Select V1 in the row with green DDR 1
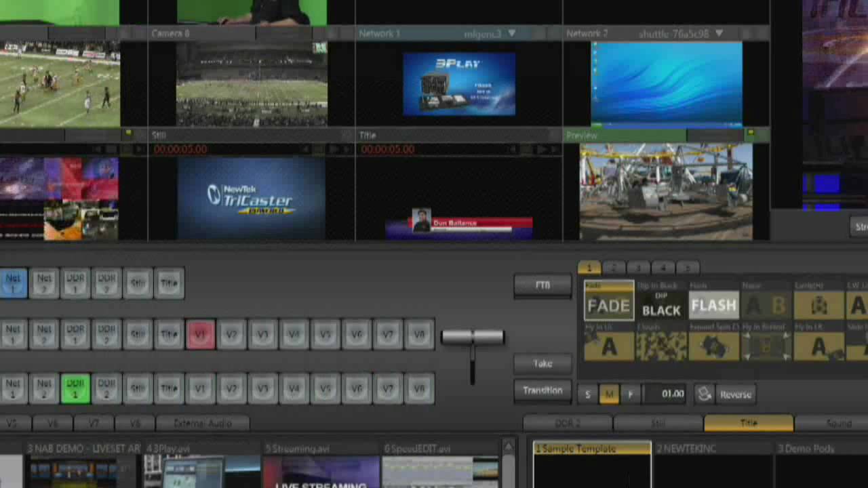The image size is (868, 488). pyautogui.click(x=200, y=388)
